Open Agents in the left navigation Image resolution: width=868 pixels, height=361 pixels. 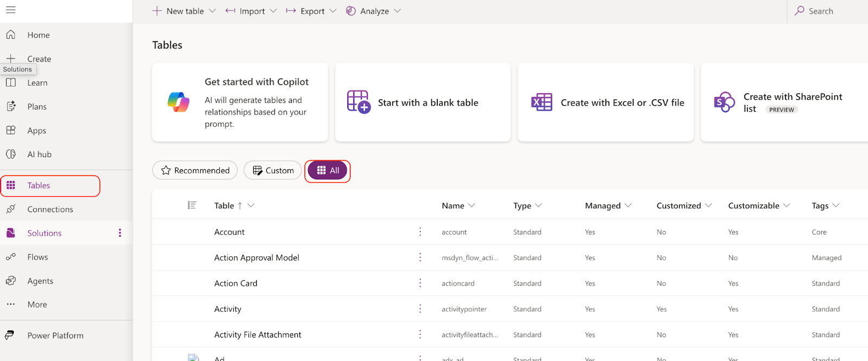pos(40,281)
